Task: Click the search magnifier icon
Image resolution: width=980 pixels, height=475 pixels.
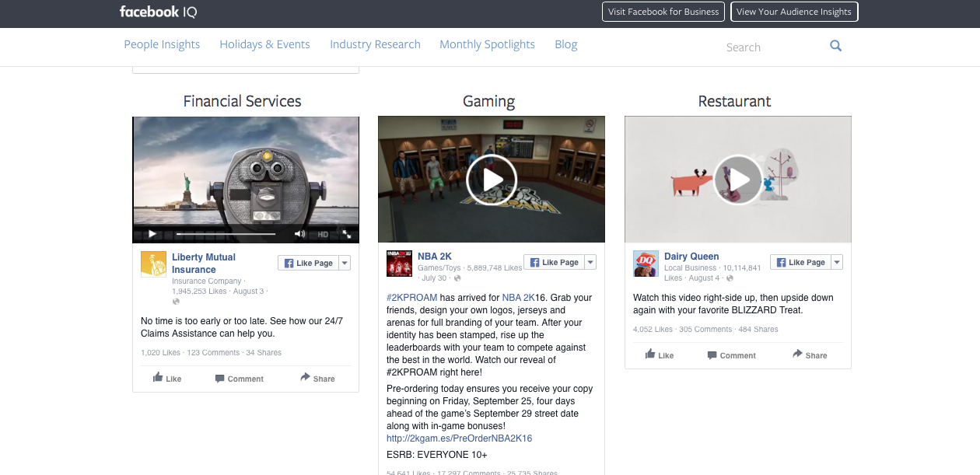Action: pyautogui.click(x=835, y=46)
